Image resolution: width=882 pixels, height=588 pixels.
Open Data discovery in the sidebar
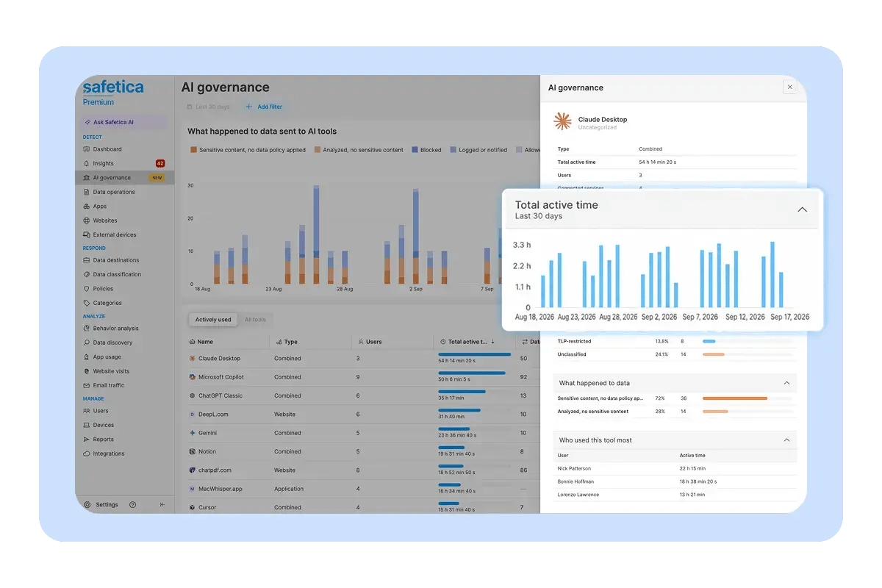(113, 343)
